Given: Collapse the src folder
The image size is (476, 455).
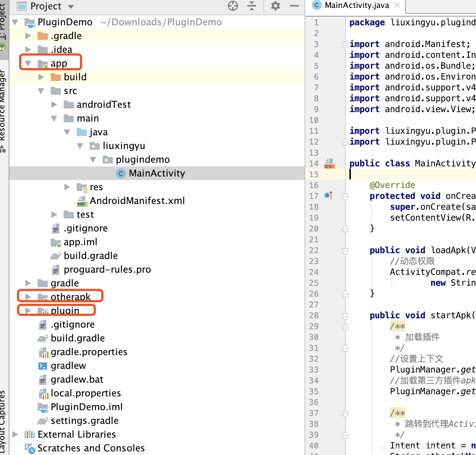Looking at the screenshot, I should pyautogui.click(x=41, y=91).
